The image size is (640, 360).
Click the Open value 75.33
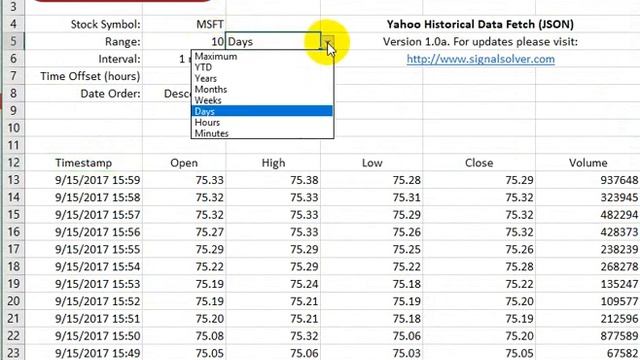coord(184,180)
